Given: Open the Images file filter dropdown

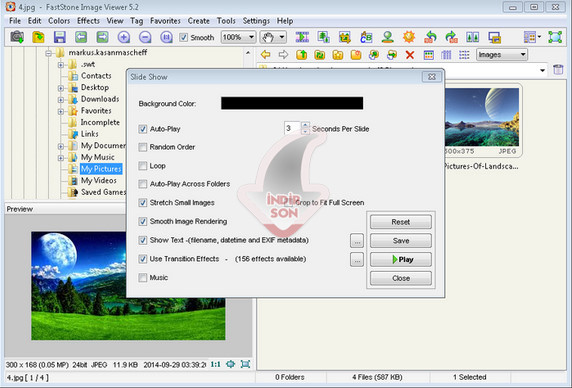Looking at the screenshot, I should pos(523,55).
